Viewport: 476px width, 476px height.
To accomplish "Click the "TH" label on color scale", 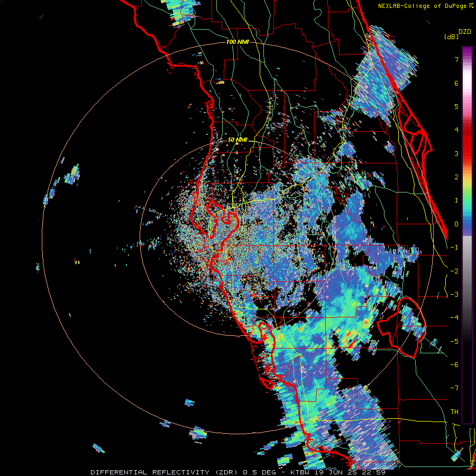I will point(454,412).
